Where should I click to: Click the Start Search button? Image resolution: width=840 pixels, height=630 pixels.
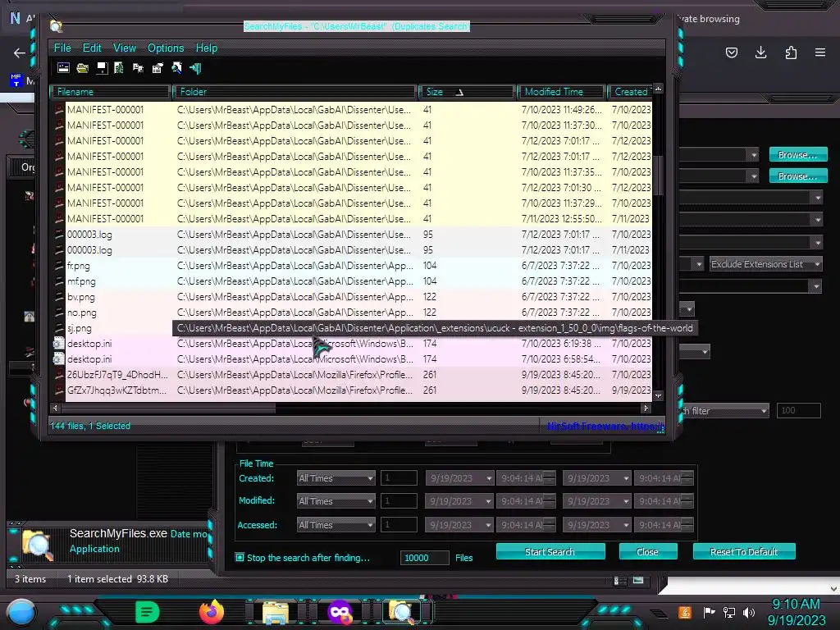[550, 551]
